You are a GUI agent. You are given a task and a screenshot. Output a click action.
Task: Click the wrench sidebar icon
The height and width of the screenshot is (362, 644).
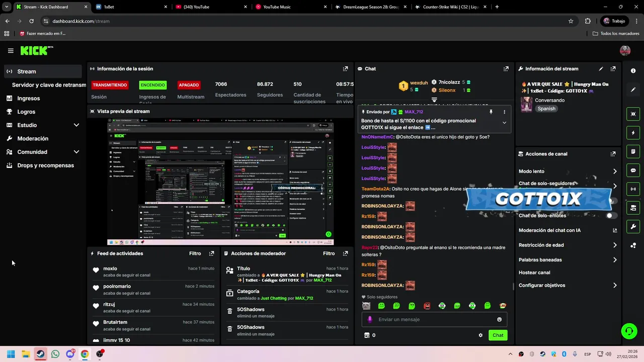click(x=633, y=226)
